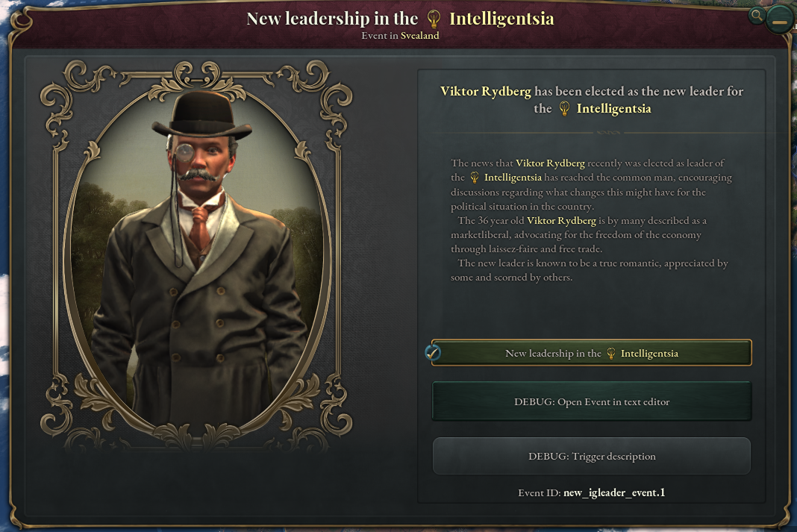Click the lightbulb icon in the body paragraph
Viewport: 797px width, 532px height.
click(x=474, y=178)
